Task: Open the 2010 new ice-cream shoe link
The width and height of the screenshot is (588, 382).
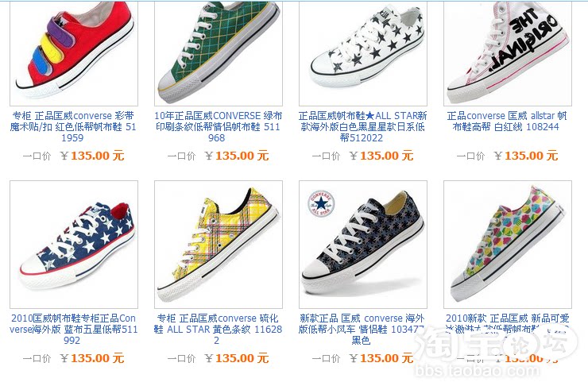Action: 508,323
